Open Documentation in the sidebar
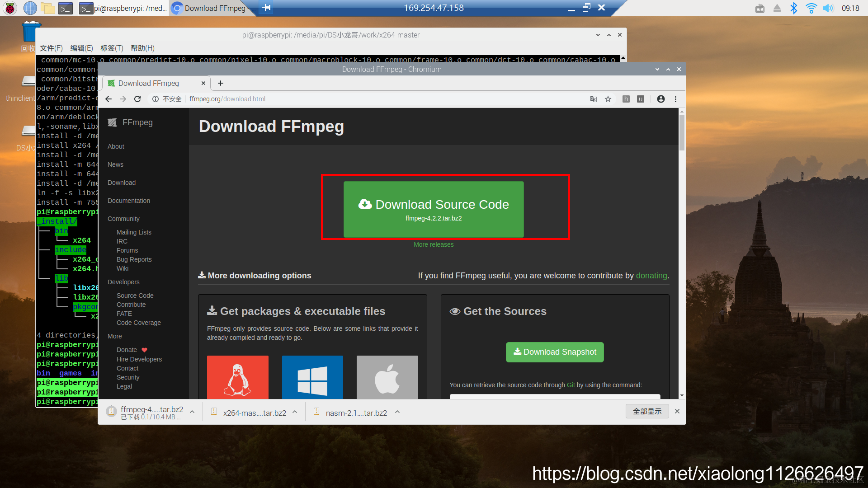 click(129, 201)
